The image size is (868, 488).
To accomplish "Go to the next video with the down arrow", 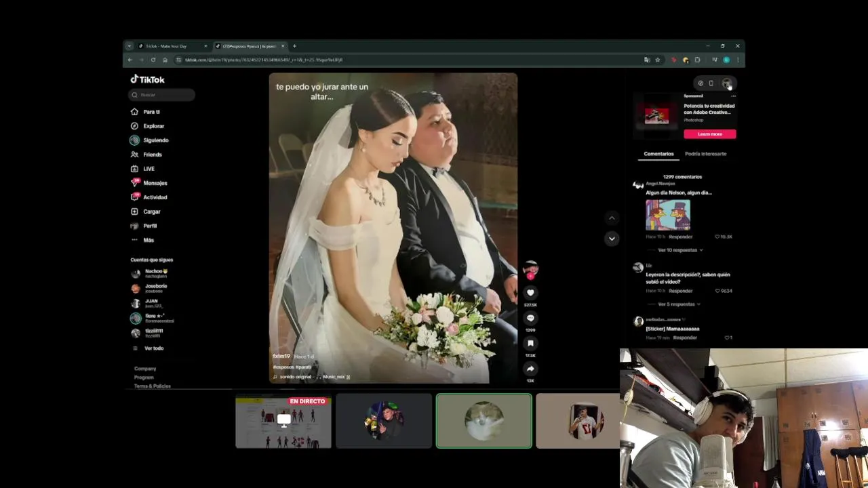I will coord(612,239).
